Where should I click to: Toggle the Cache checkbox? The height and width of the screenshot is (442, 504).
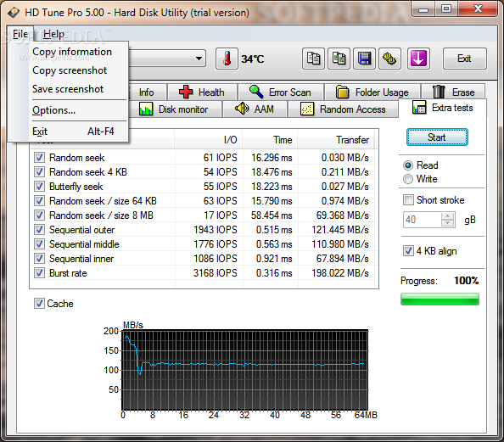(39, 304)
